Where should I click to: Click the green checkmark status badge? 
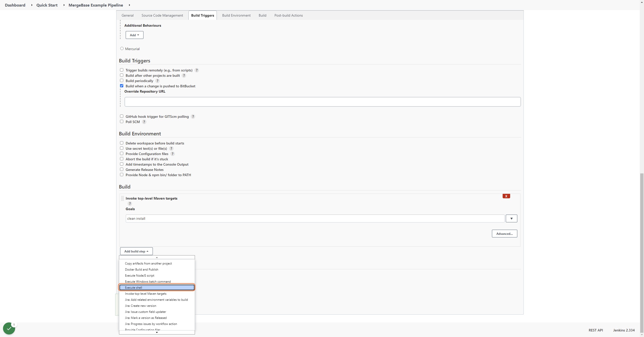coord(9,328)
